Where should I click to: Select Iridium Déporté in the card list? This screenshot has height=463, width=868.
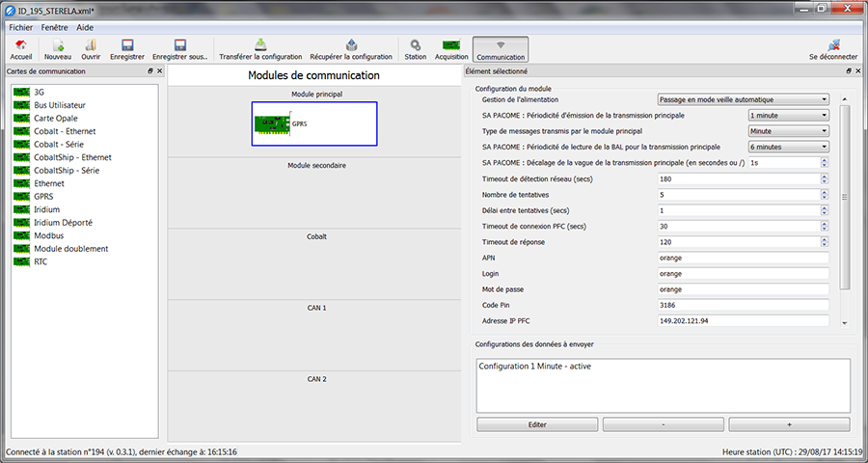(x=64, y=223)
